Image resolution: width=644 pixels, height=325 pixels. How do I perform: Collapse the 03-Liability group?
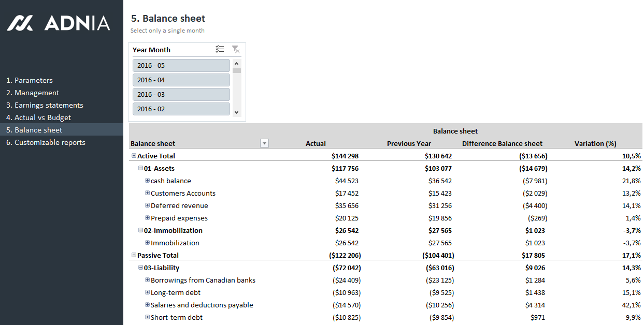(140, 268)
